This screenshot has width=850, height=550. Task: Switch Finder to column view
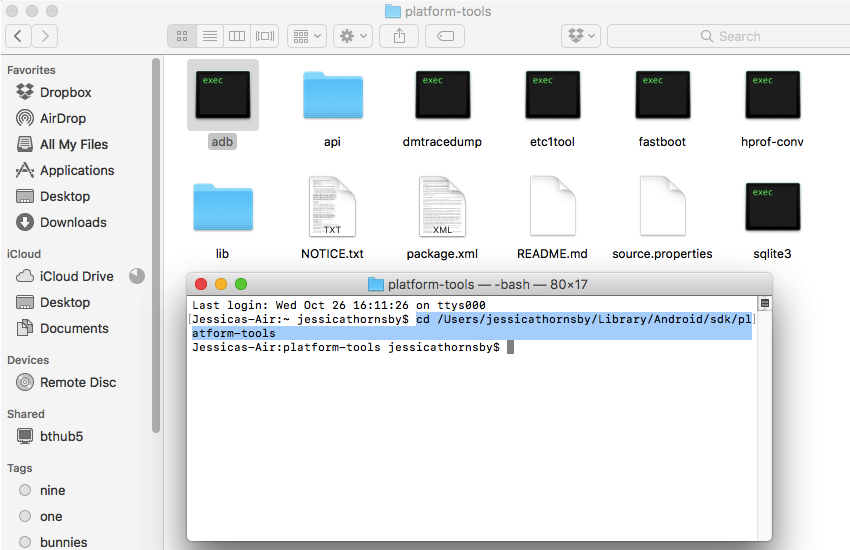click(237, 36)
